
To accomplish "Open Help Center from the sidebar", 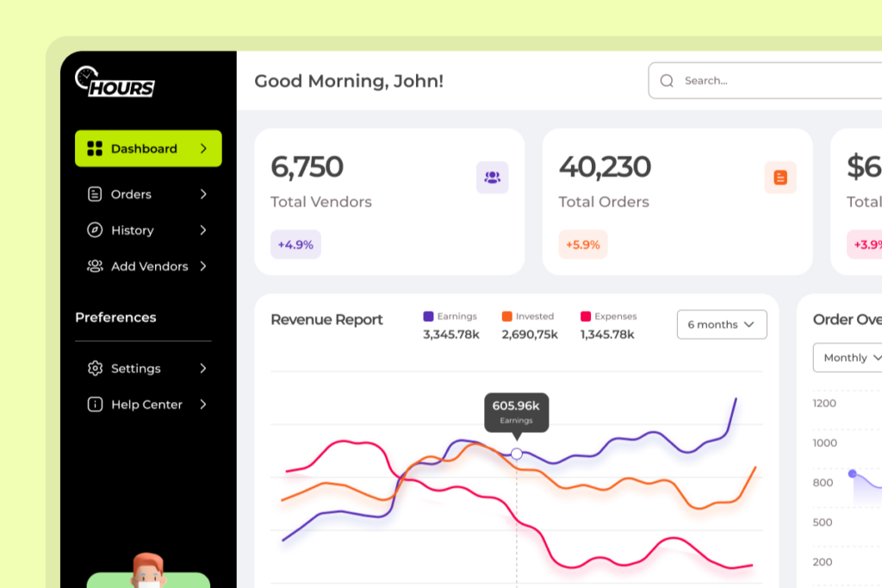I will pos(146,405).
